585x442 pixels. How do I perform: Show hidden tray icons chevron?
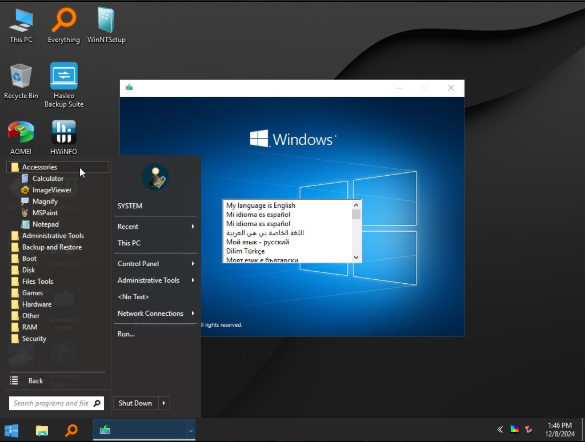tap(500, 430)
